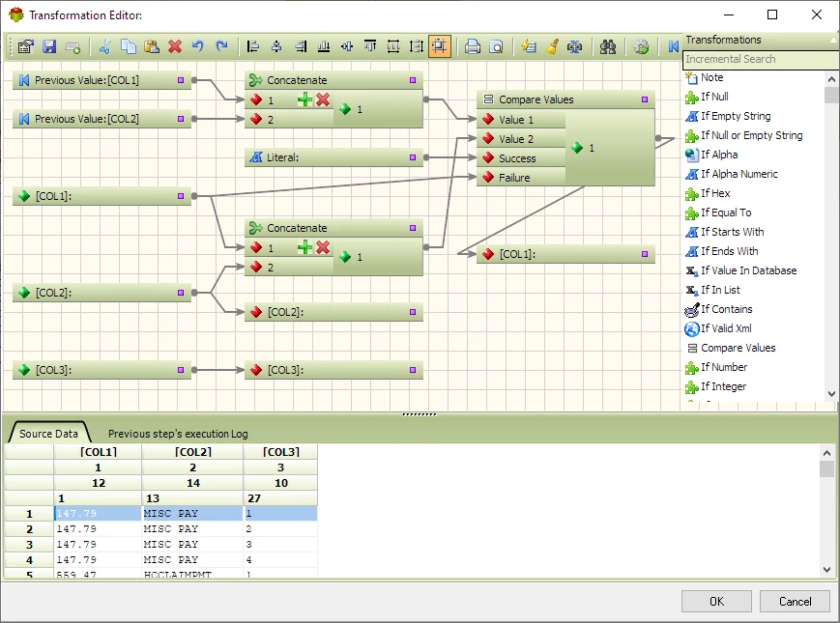
Task: Center selected nodes horizontally
Action: pyautogui.click(x=276, y=46)
